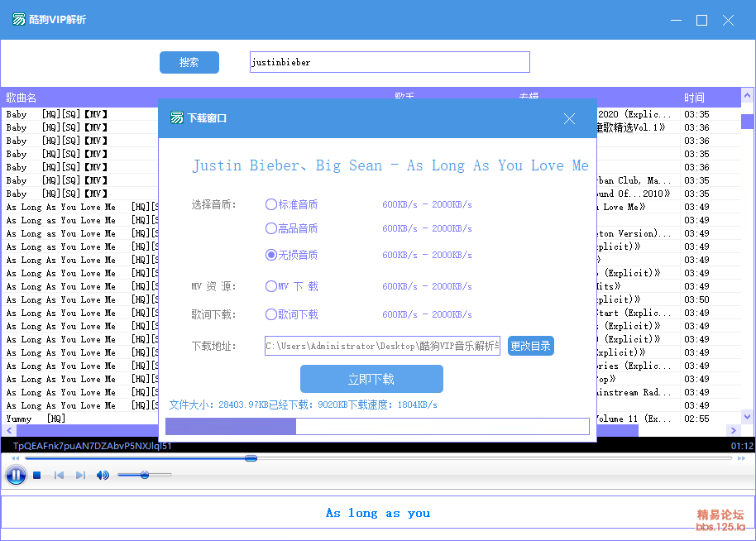Click the 搜索 search button
This screenshot has width=756, height=541.
tap(189, 62)
